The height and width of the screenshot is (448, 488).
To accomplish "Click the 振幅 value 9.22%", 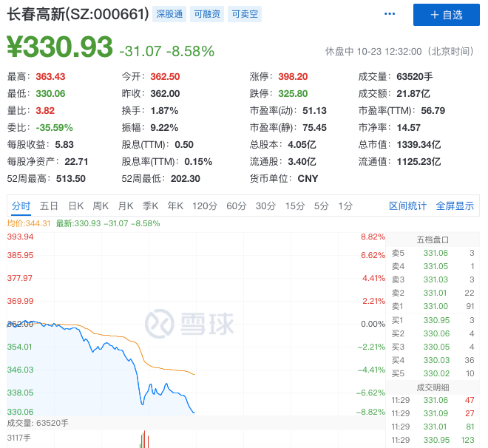I will pyautogui.click(x=164, y=128).
